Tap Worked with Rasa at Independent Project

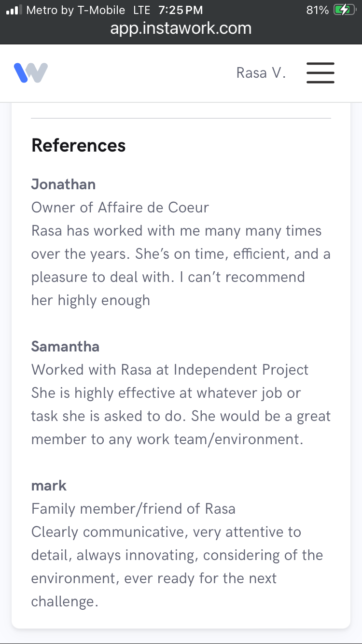[169, 370]
